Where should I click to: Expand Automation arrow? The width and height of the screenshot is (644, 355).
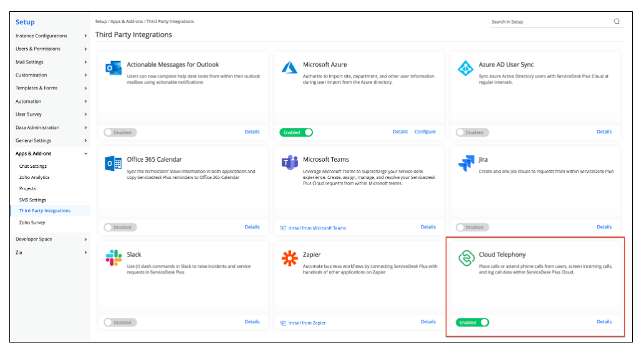85,101
